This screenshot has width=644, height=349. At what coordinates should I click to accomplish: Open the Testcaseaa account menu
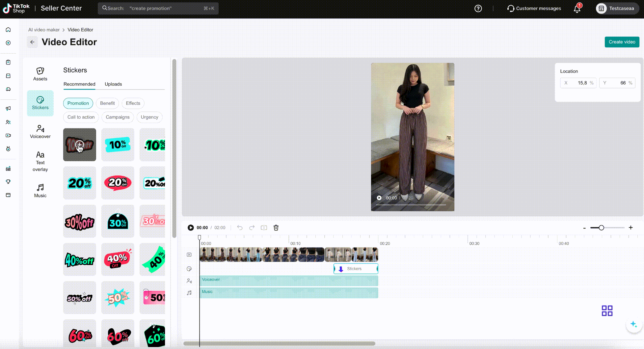pyautogui.click(x=617, y=9)
